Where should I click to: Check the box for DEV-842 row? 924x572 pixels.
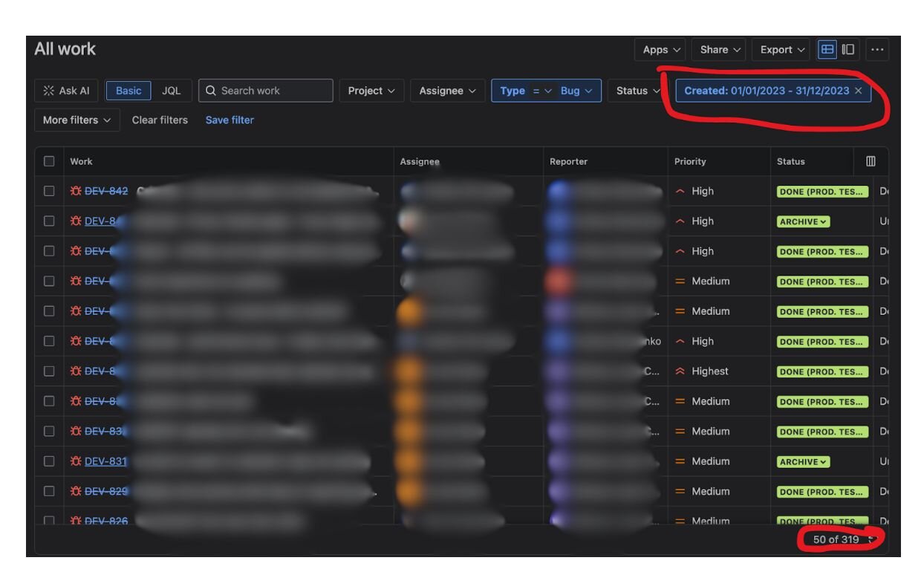49,191
